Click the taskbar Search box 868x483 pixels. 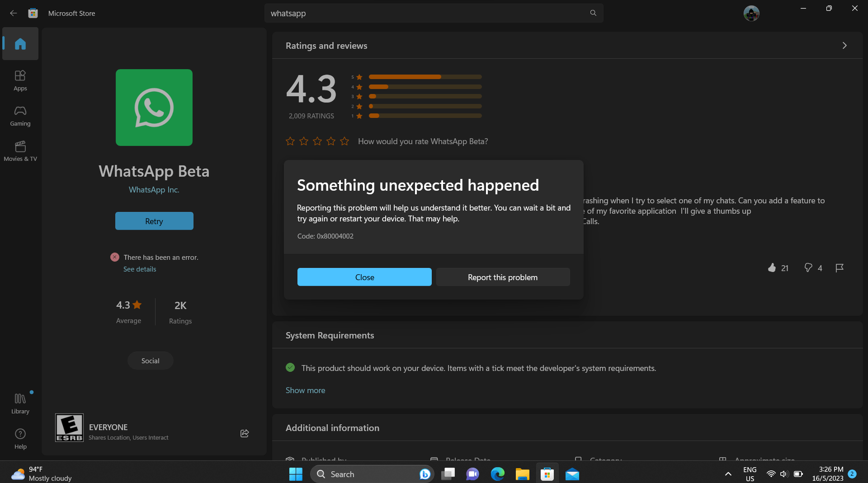click(372, 474)
